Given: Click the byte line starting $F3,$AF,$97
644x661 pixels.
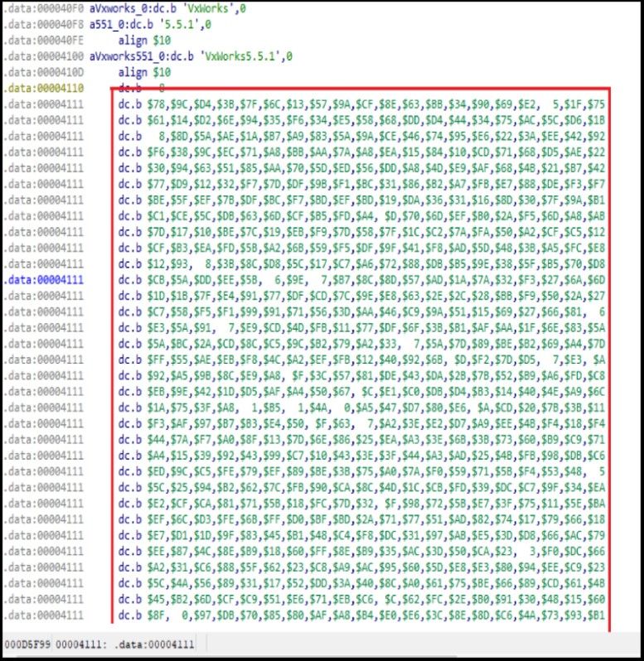Looking at the screenshot, I should coord(361,423).
